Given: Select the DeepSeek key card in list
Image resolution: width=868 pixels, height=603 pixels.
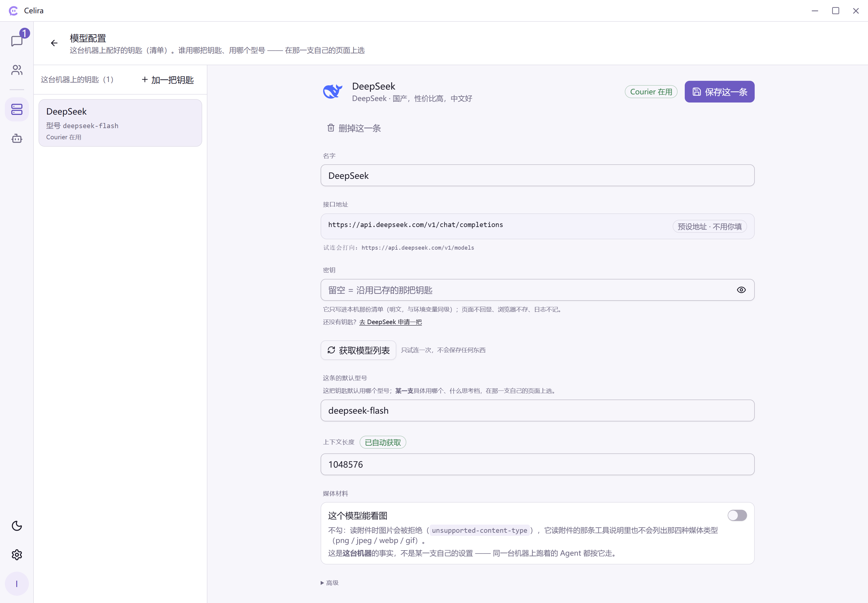Looking at the screenshot, I should point(120,123).
